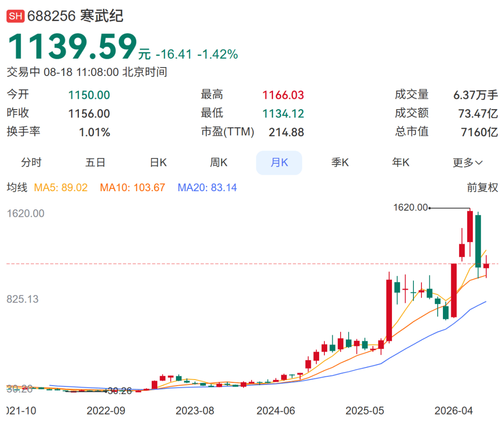Click the current price 1139.59
Image resolution: width=504 pixels, height=422 pixels.
click(x=72, y=47)
